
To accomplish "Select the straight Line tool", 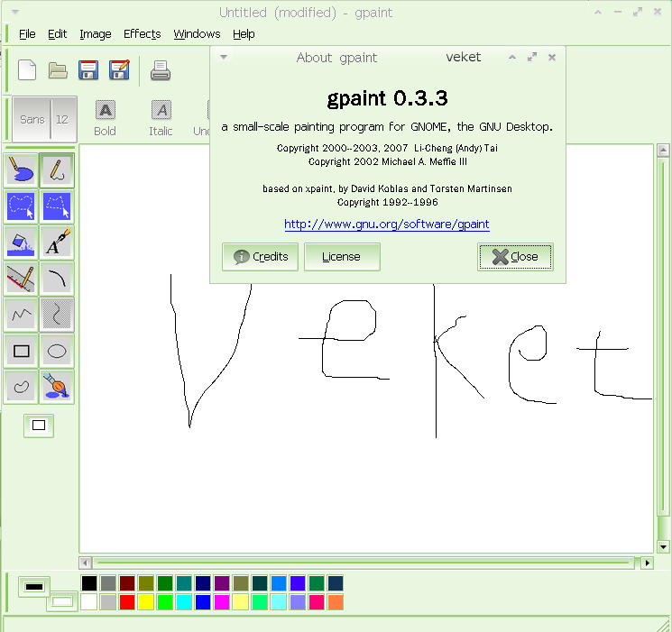I will [x=21, y=279].
